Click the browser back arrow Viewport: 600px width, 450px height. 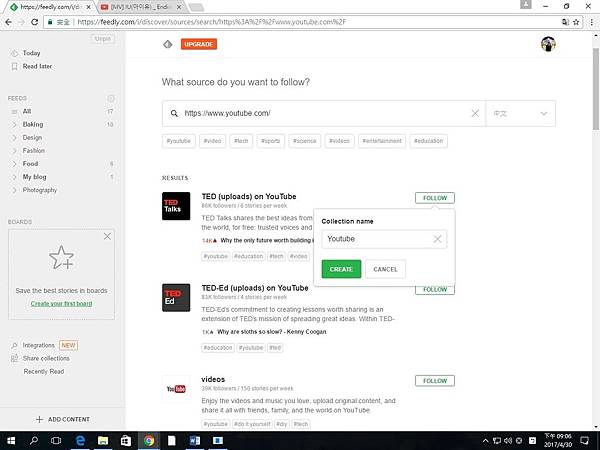point(8,22)
